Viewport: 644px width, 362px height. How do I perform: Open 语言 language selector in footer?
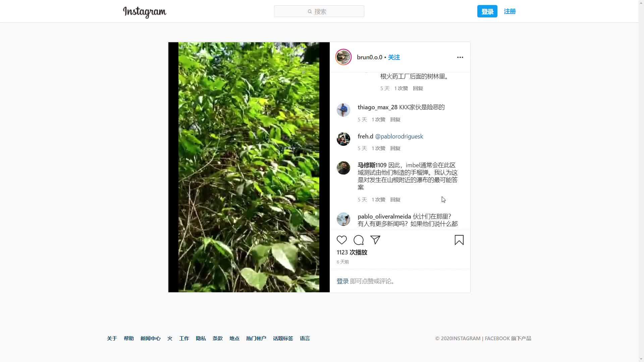(305, 339)
